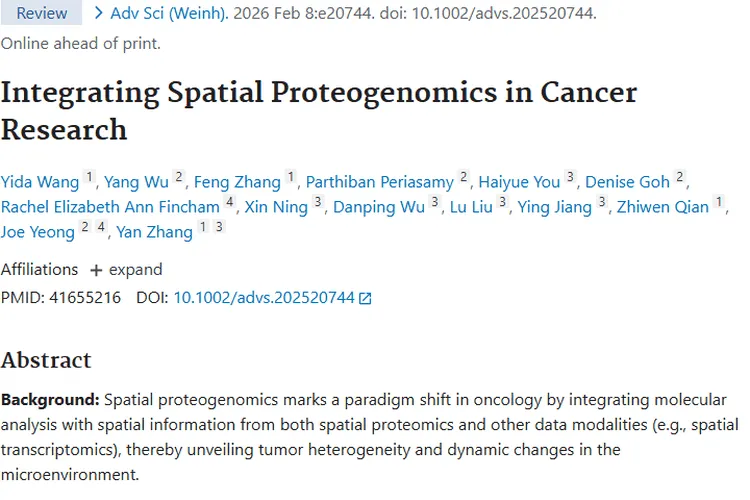
Task: Open Joe Yeong author link
Action: [38, 232]
